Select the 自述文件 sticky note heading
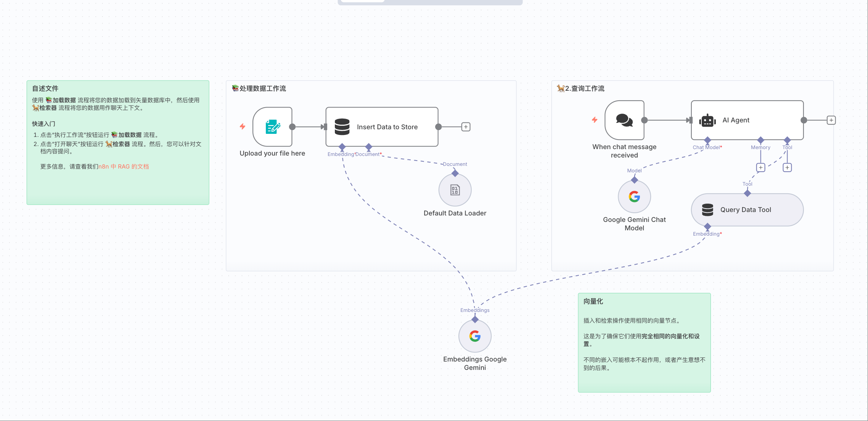This screenshot has height=421, width=868. click(45, 88)
